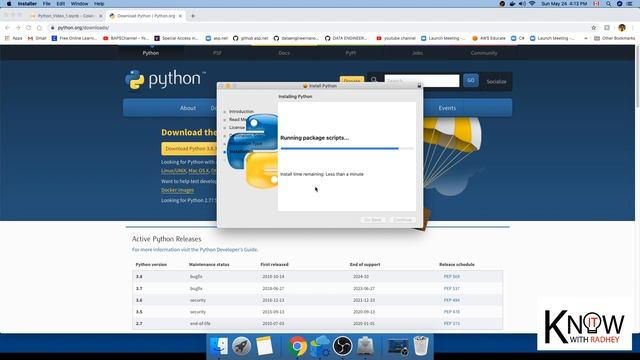Open PEP 494 release schedule link
The image size is (640, 360).
451,300
